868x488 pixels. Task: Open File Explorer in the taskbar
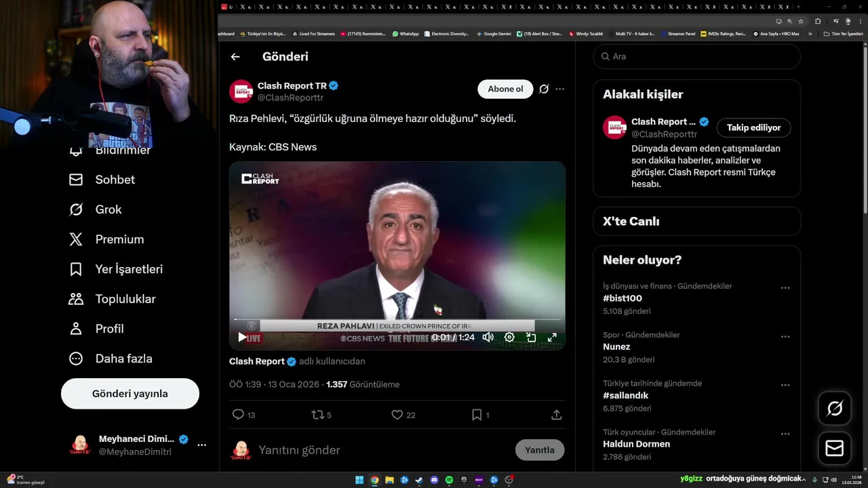(x=389, y=481)
